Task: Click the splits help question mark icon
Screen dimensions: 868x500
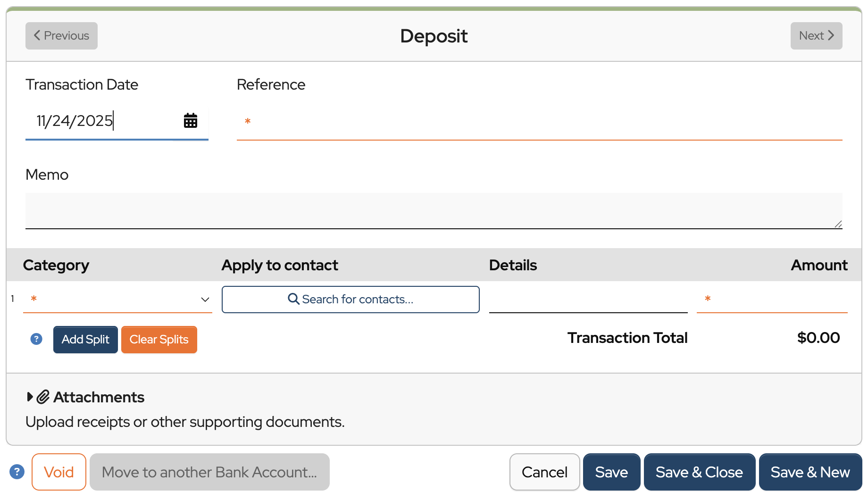Action: point(36,339)
